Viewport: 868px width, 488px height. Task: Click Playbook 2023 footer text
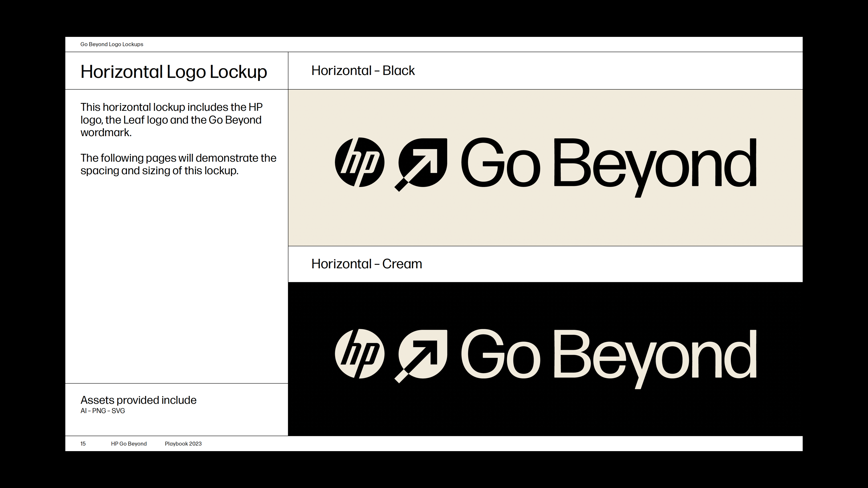[183, 444]
